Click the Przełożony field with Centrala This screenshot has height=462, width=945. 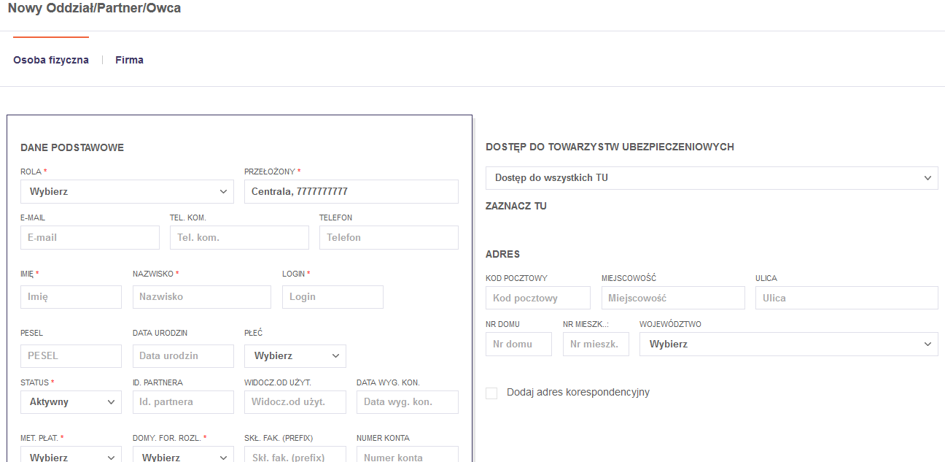click(350, 191)
